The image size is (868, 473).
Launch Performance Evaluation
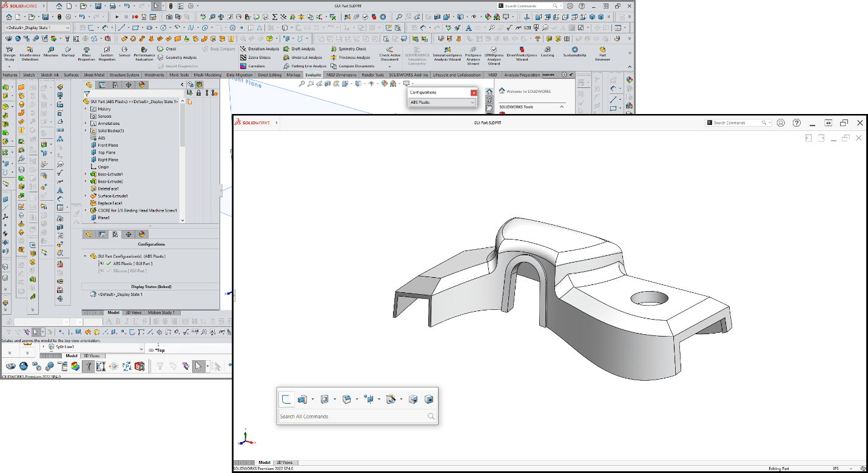[144, 53]
